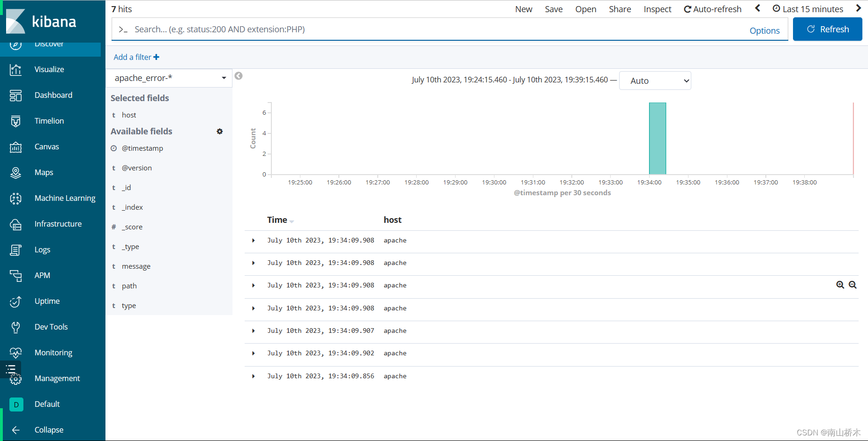This screenshot has height=441, width=868.
Task: Select message field
Action: [x=136, y=266]
